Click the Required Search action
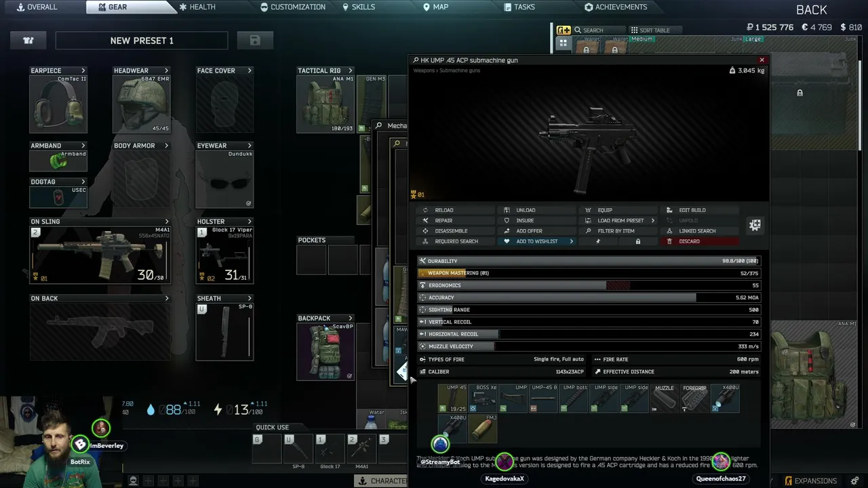This screenshot has height=488, width=868. pyautogui.click(x=455, y=241)
